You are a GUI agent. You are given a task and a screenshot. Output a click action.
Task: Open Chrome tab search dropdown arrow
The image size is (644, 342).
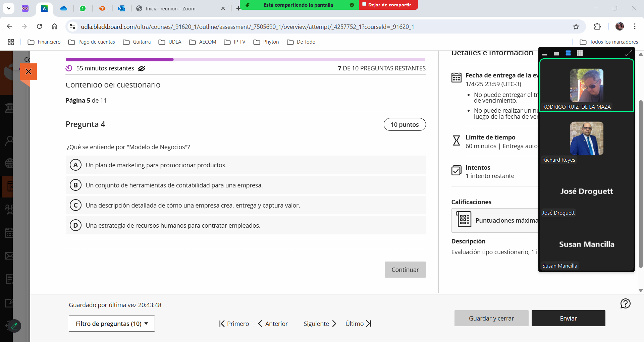tap(8, 8)
